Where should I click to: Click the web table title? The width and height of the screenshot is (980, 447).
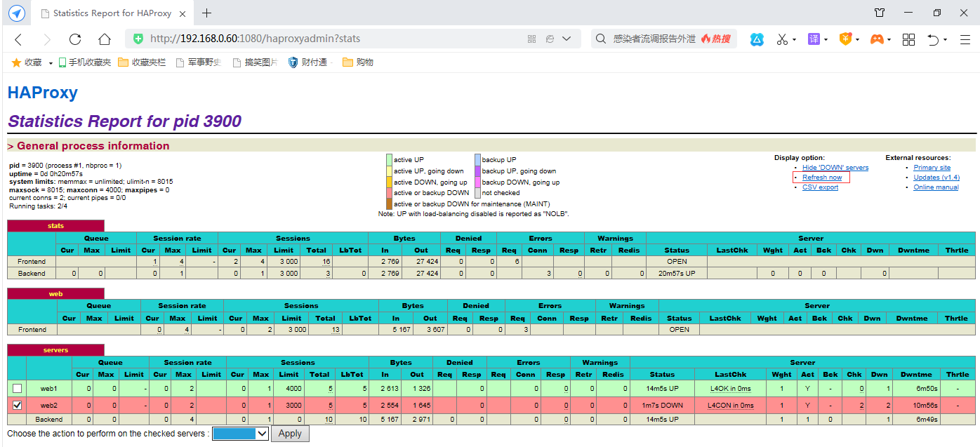coord(55,293)
